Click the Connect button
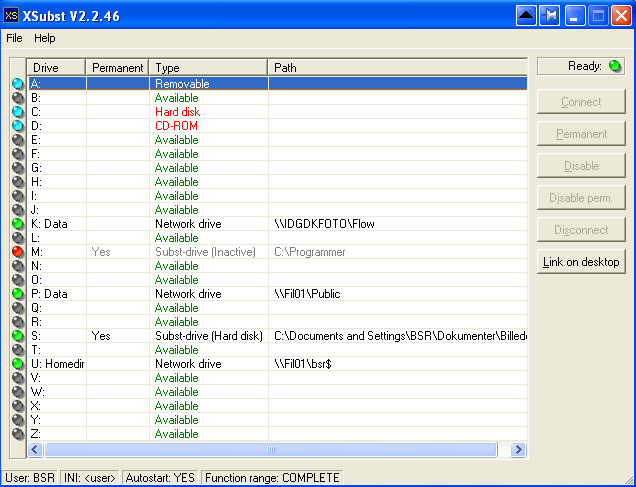The image size is (636, 487). click(x=581, y=102)
